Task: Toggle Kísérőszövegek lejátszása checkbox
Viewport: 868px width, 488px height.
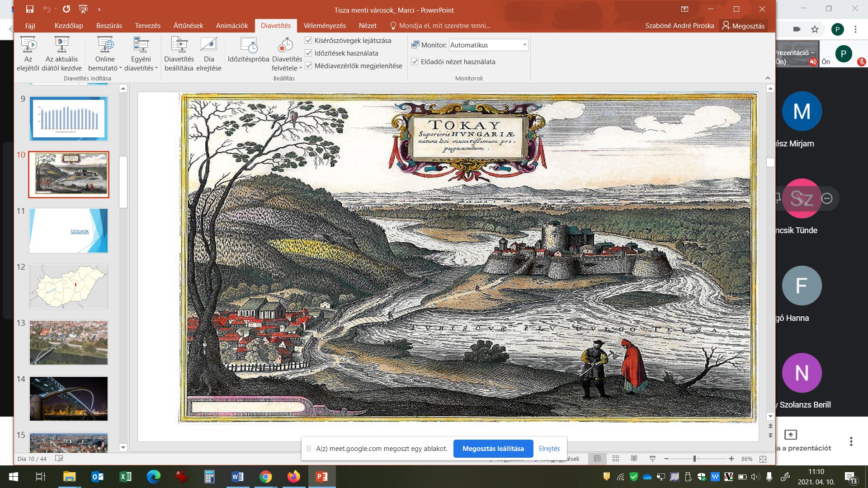Action: point(309,40)
